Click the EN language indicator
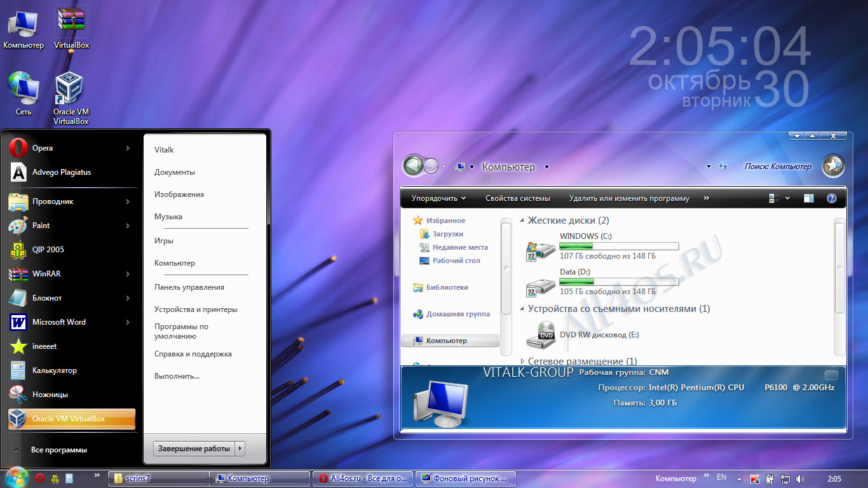The width and height of the screenshot is (868, 488). coord(721,477)
